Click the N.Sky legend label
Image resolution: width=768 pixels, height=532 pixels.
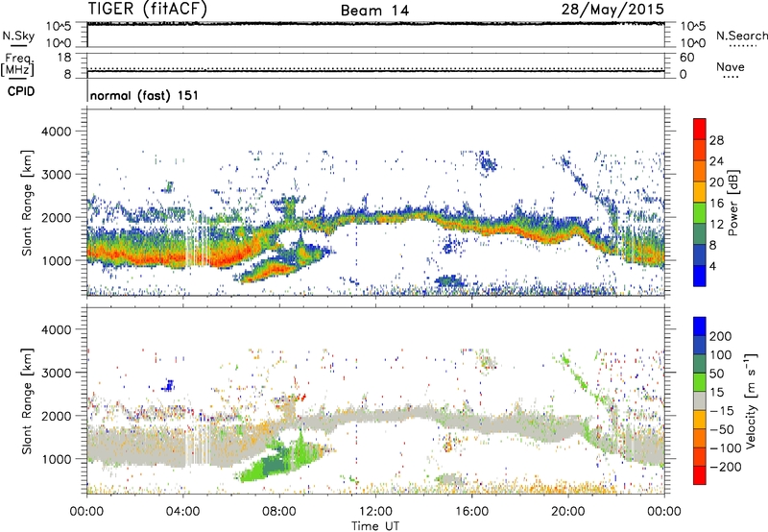pyautogui.click(x=18, y=36)
